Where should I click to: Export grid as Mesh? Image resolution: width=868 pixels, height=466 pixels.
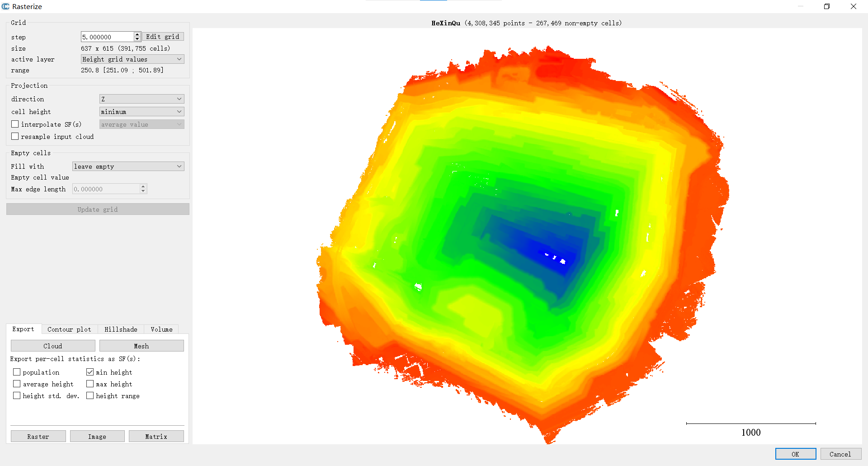142,346
